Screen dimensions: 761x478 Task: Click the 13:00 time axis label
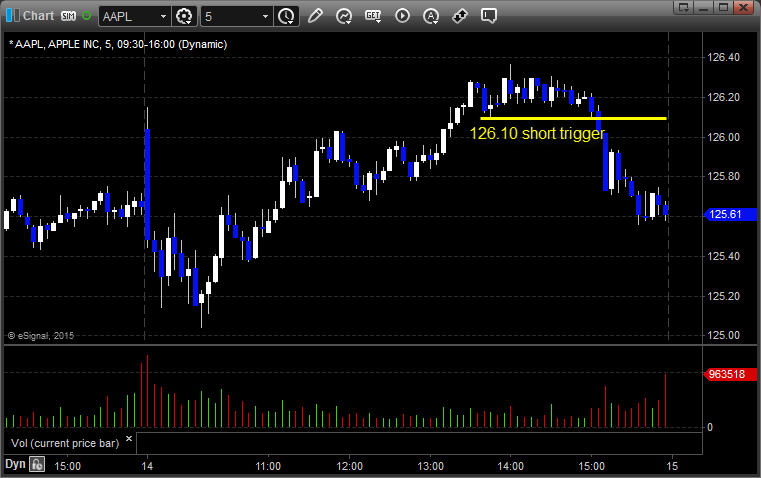430,466
